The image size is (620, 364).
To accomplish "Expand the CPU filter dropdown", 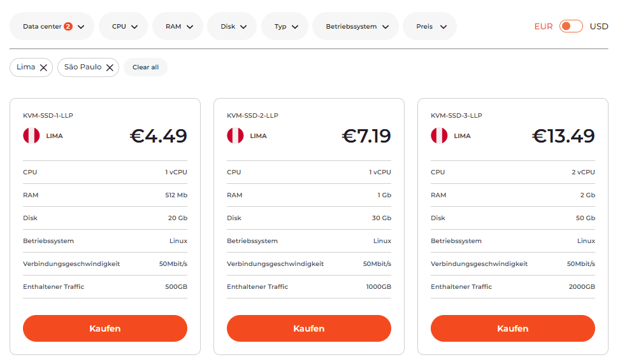I will point(124,26).
